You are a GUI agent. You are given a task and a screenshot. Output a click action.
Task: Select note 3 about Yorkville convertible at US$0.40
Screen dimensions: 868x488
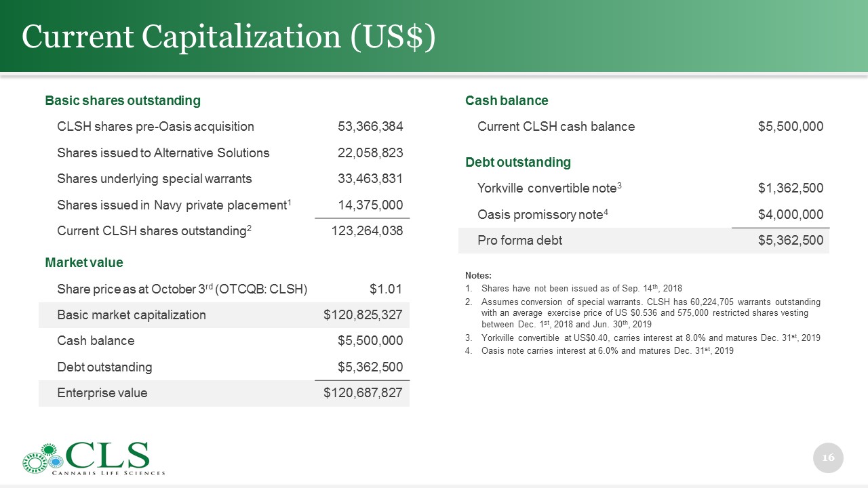click(x=643, y=338)
